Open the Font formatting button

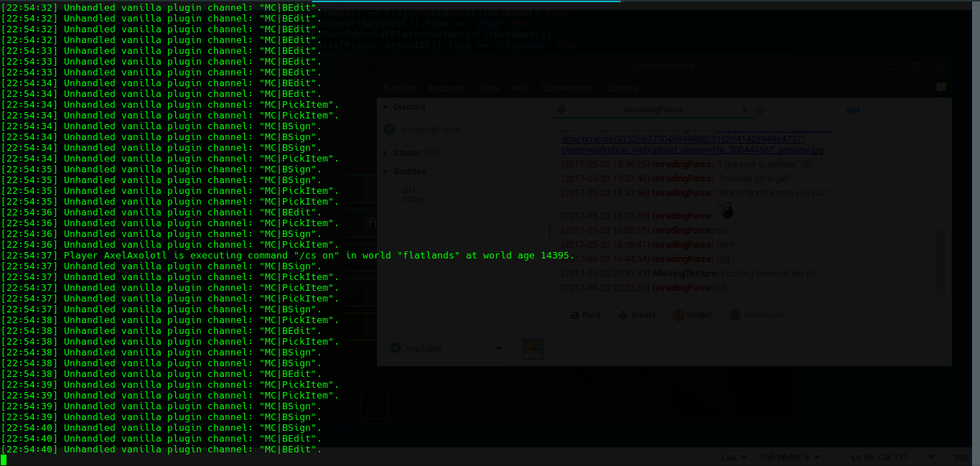click(584, 315)
